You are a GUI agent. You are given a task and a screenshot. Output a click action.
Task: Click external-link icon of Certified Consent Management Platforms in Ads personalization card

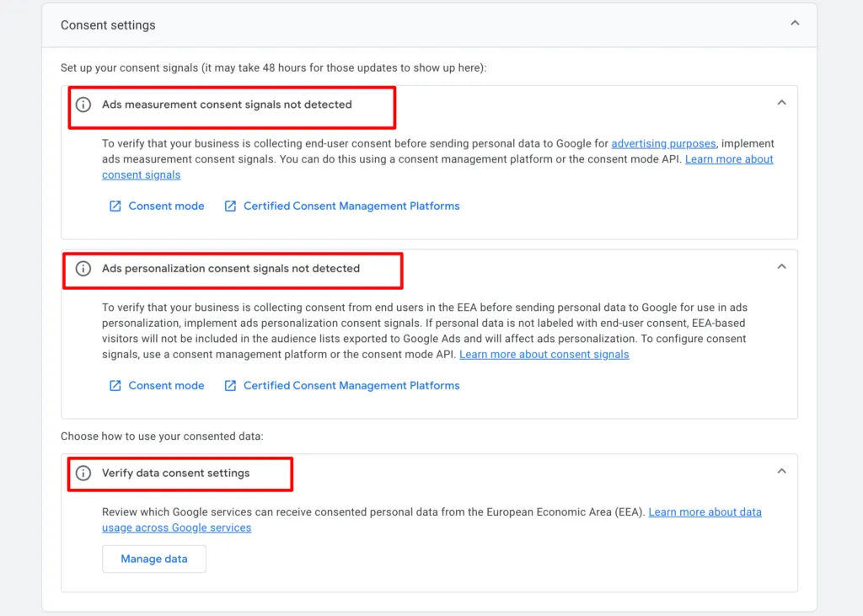[x=230, y=385]
